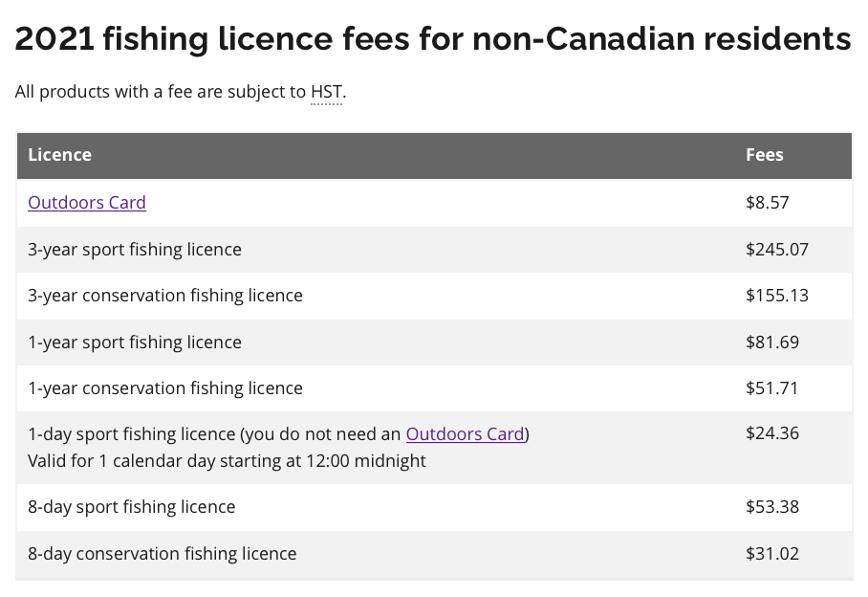
Task: Click the dotted-underlined HST abbreviation
Action: pos(326,93)
